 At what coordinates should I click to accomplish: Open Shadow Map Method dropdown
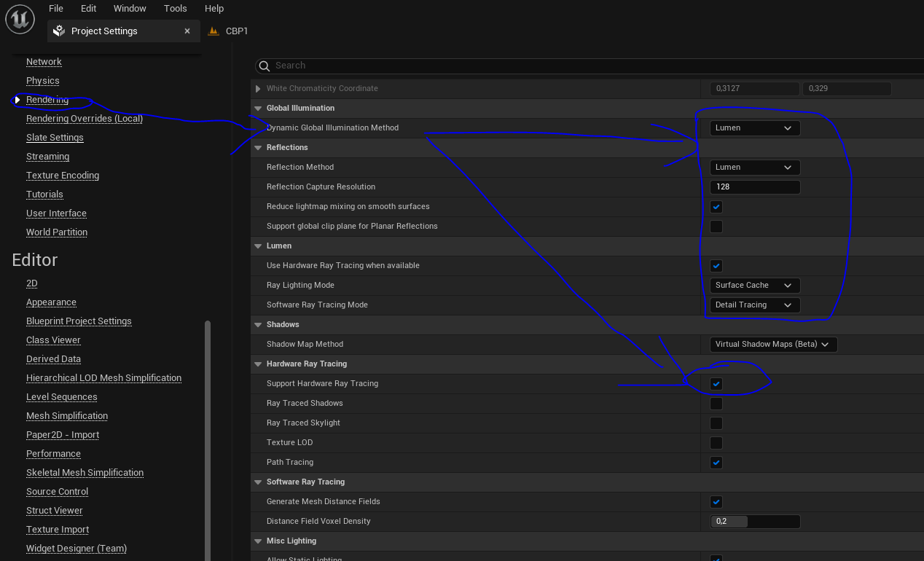[773, 345]
